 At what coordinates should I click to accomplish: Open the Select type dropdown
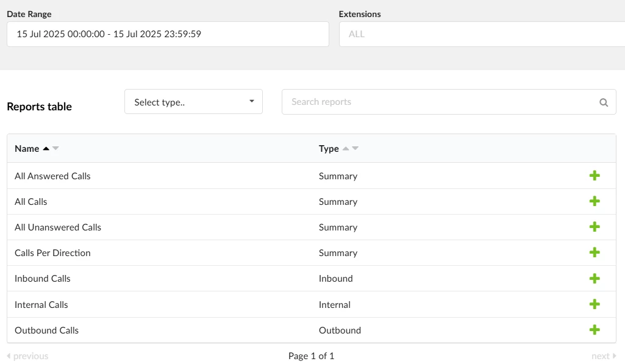pos(193,102)
